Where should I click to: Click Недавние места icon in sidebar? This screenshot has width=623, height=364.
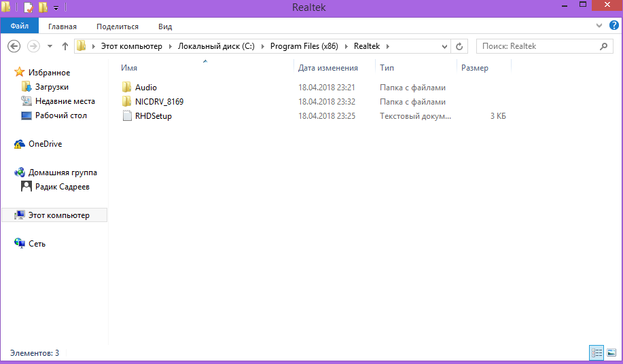[26, 101]
